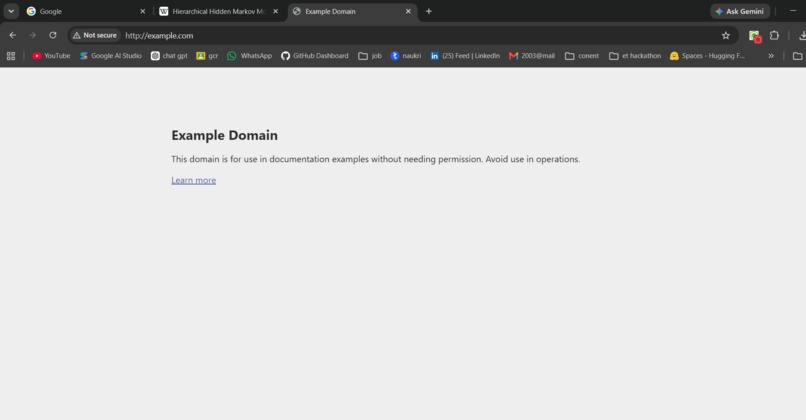Open the tab search dropdown arrow
806x420 pixels.
(x=11, y=11)
